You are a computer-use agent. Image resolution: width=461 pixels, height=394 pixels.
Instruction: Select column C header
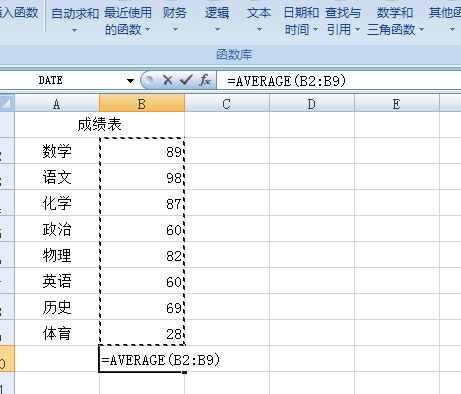pyautogui.click(x=227, y=104)
